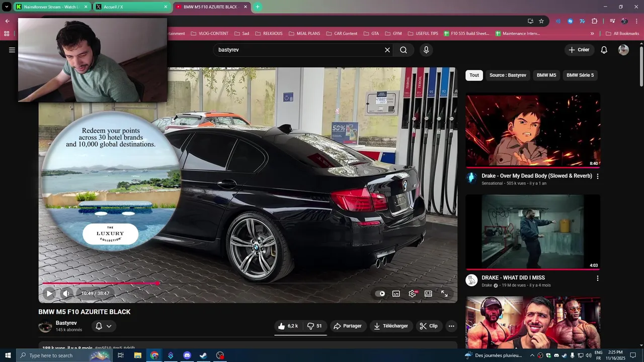Screen dimensions: 644x362
Task: Open options for Over My Dead Body video
Action: (x=598, y=176)
